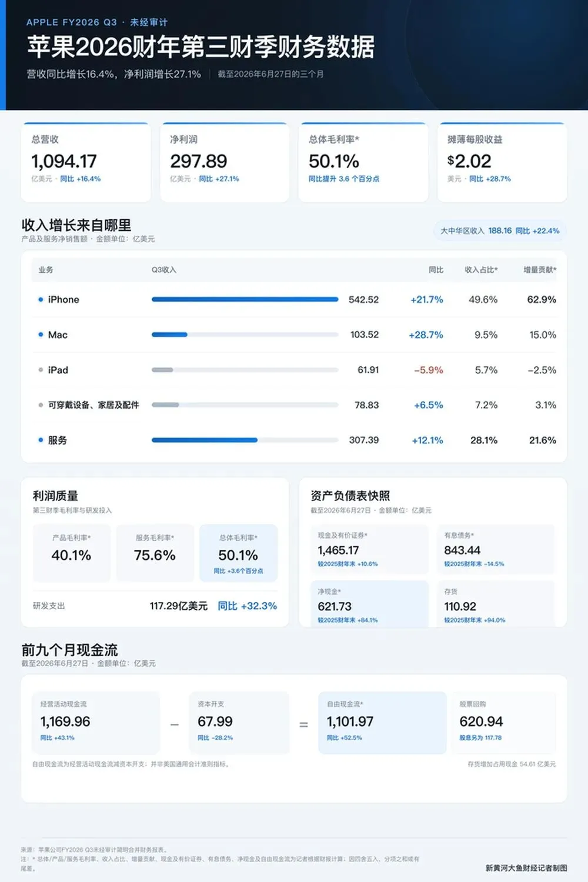
Task: Click the 研发支出 label
Action: point(49,606)
